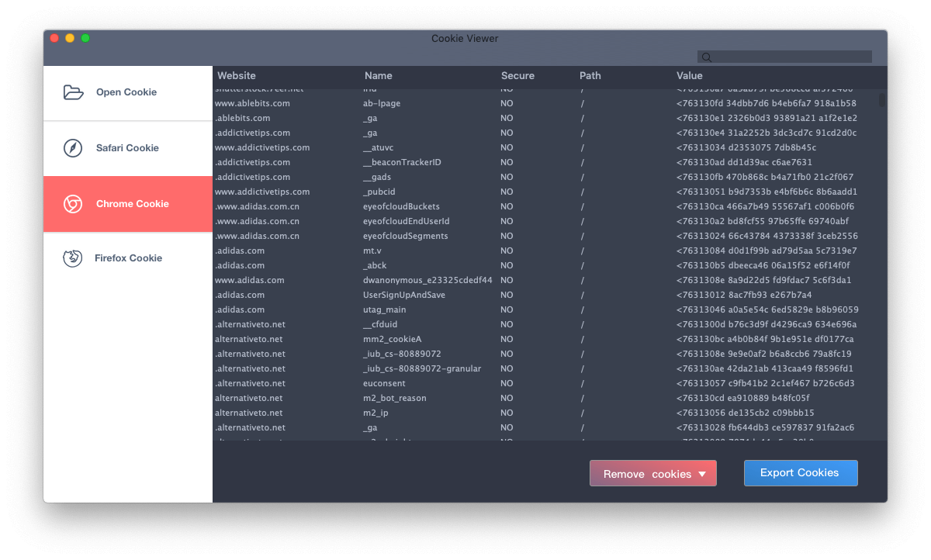Select the m2_ip cookie name
This screenshot has width=931, height=560.
(375, 413)
